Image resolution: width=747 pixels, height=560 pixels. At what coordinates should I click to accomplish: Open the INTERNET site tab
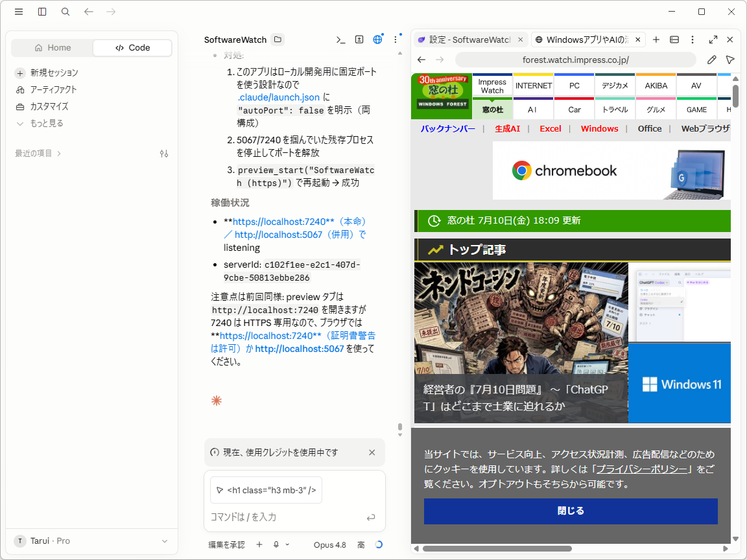click(x=533, y=86)
